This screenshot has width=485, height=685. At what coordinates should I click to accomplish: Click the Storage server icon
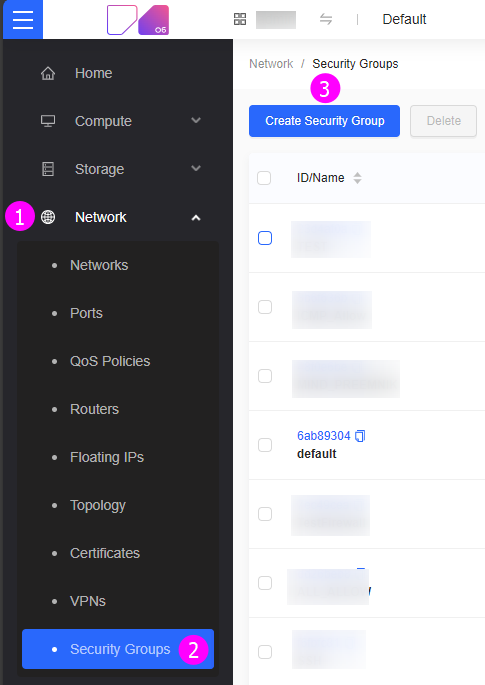pos(48,169)
